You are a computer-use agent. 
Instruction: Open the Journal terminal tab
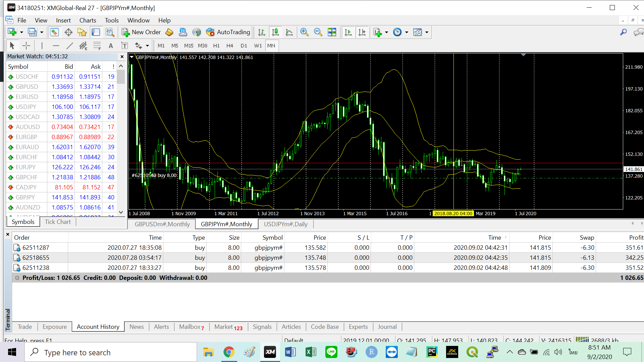click(387, 327)
